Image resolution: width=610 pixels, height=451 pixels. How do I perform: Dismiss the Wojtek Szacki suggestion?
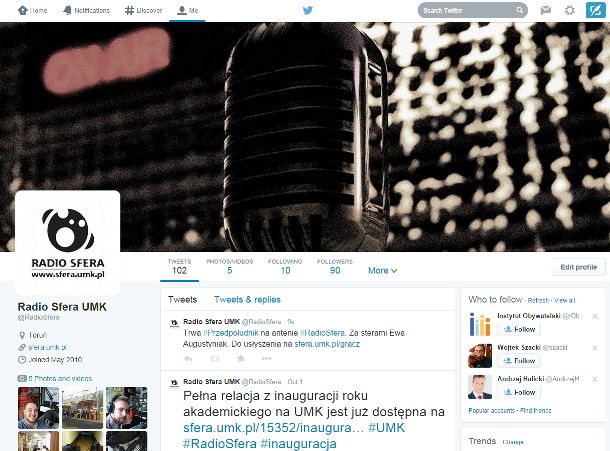click(595, 348)
